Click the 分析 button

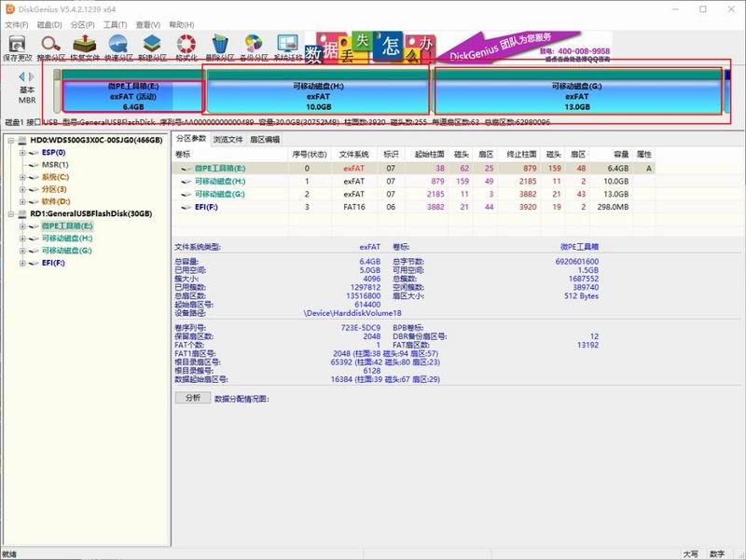point(193,398)
